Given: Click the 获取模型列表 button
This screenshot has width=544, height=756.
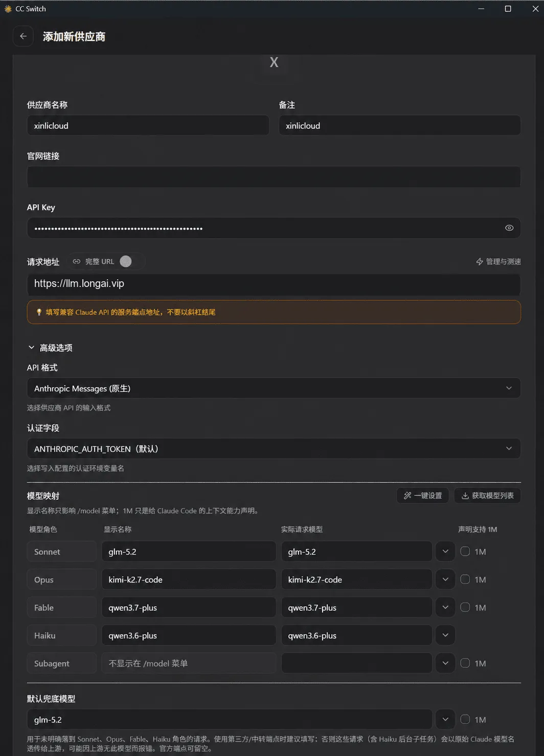Looking at the screenshot, I should coord(487,496).
